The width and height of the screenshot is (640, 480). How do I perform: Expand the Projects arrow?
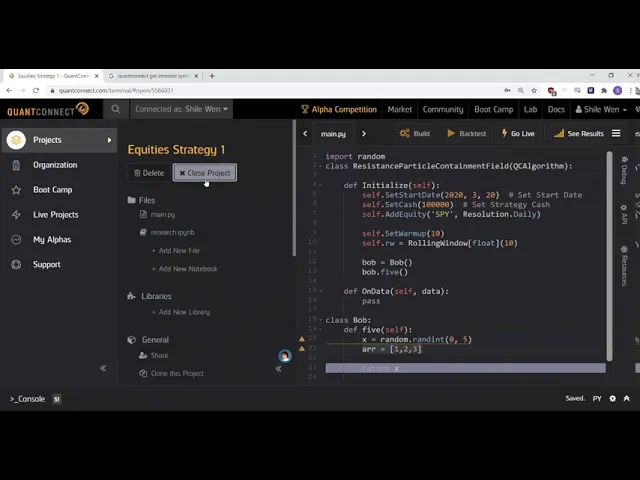click(109, 140)
